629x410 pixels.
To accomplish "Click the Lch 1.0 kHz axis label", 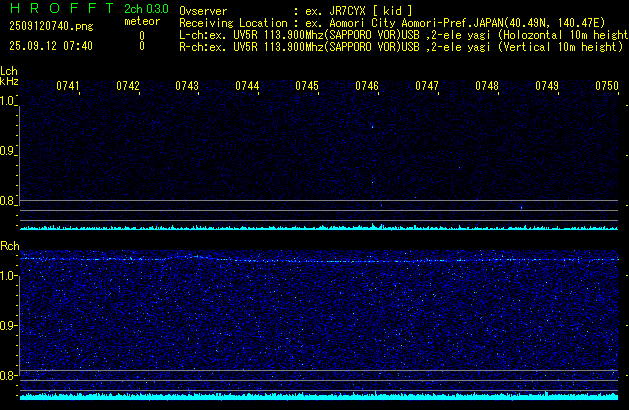I will tap(7, 101).
